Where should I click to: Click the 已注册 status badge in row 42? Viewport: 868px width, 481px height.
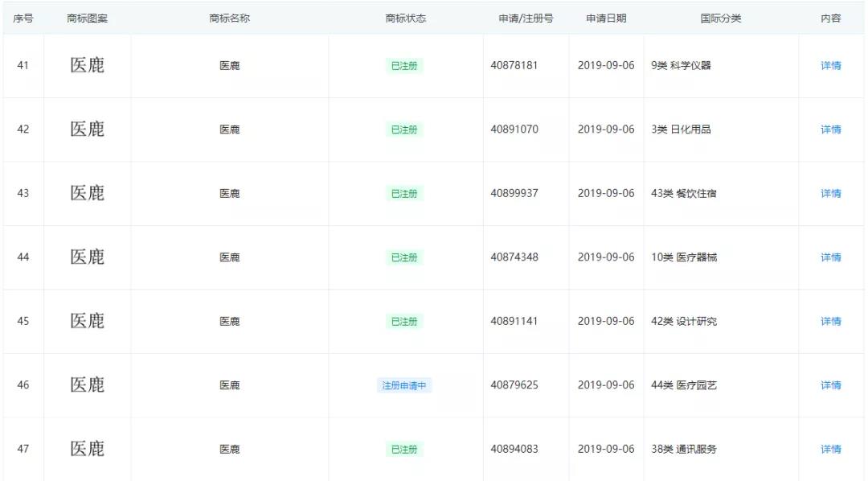[x=404, y=129]
